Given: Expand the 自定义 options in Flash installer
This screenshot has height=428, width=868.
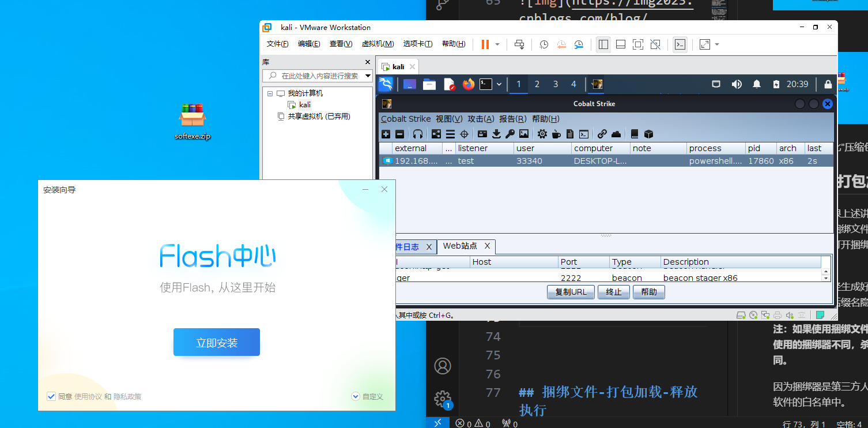Looking at the screenshot, I should point(367,396).
